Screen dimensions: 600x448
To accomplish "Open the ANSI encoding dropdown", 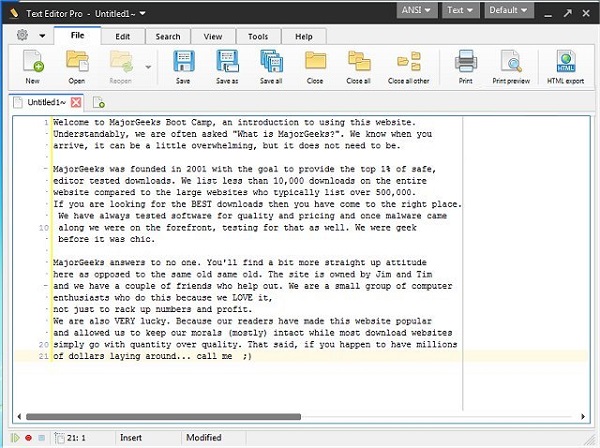I will pos(417,10).
